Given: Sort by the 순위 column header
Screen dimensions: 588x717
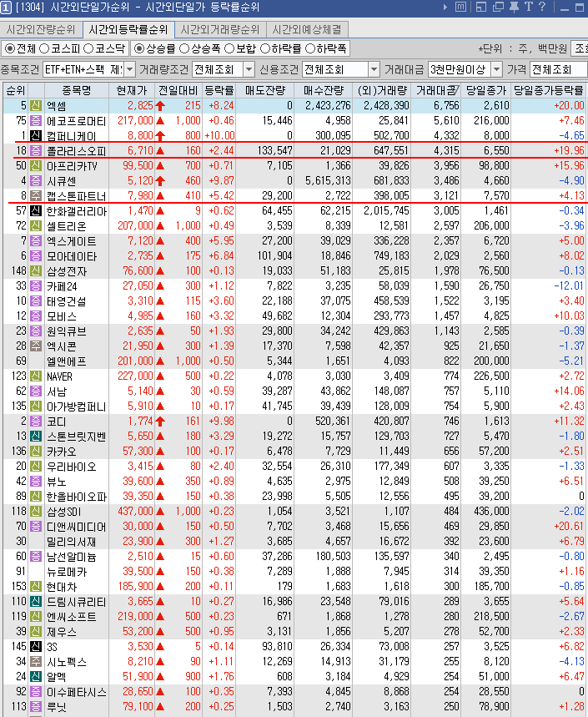Looking at the screenshot, I should pos(16,90).
